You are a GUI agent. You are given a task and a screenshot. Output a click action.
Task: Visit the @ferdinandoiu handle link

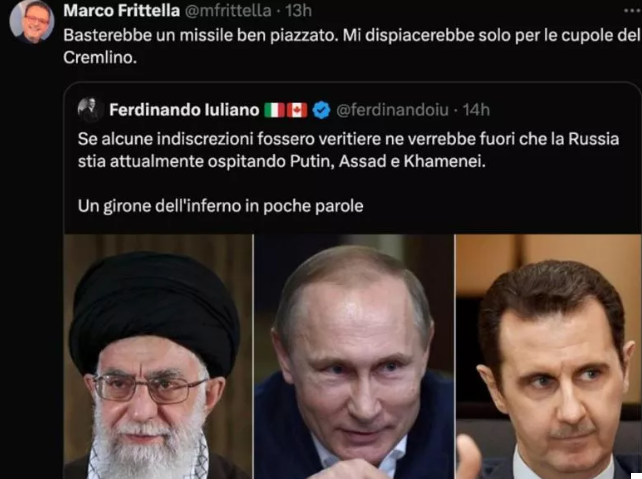pyautogui.click(x=392, y=110)
